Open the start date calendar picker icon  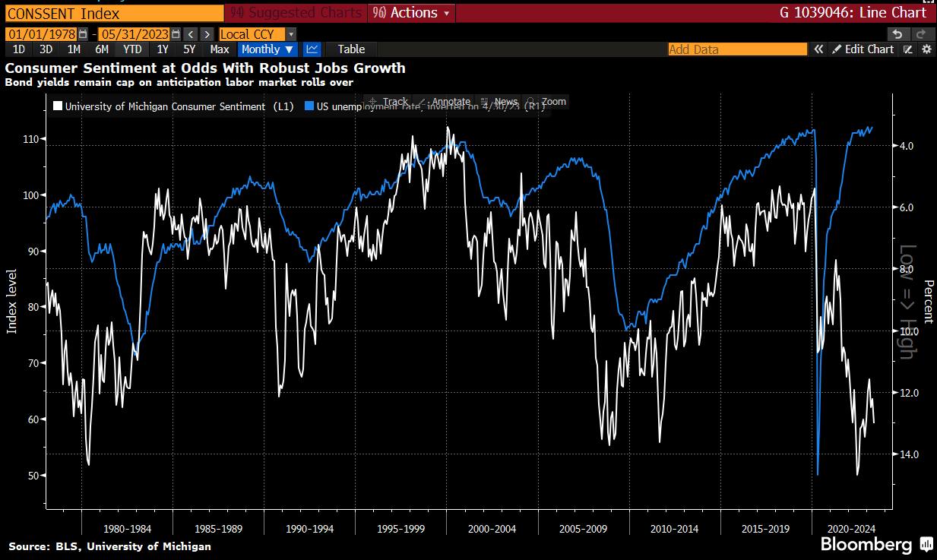pyautogui.click(x=84, y=34)
